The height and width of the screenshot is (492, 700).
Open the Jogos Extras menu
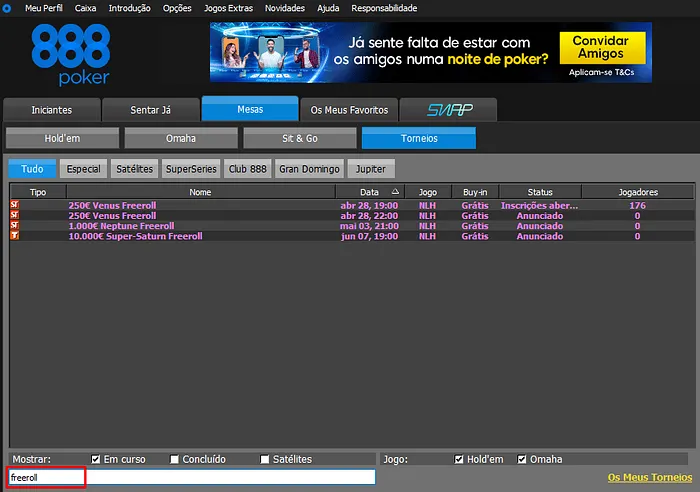tap(228, 8)
